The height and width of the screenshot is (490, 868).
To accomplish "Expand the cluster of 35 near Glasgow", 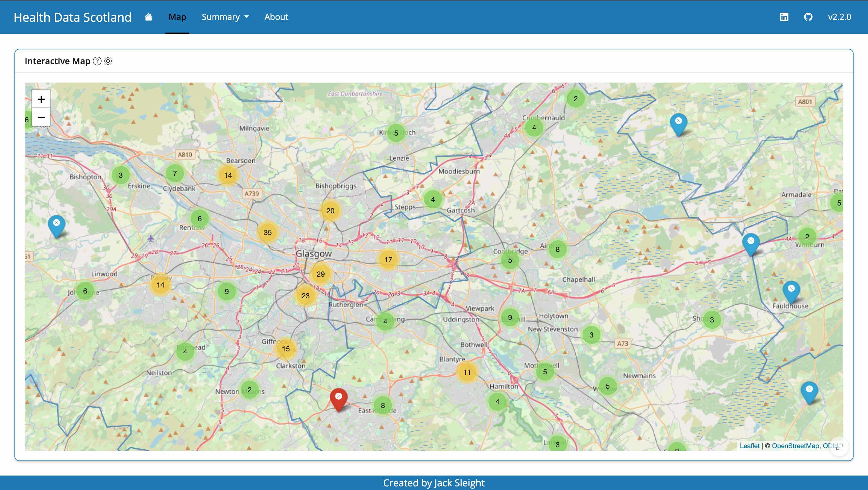I will click(x=268, y=233).
